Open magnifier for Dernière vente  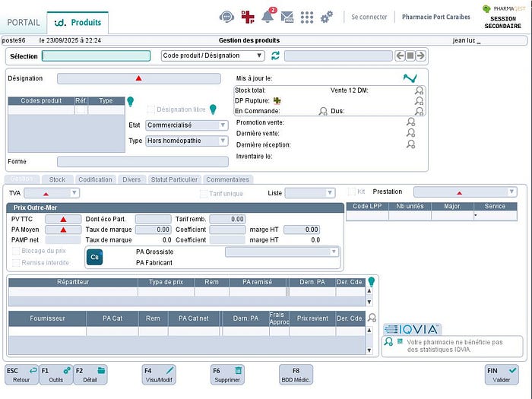(410, 133)
